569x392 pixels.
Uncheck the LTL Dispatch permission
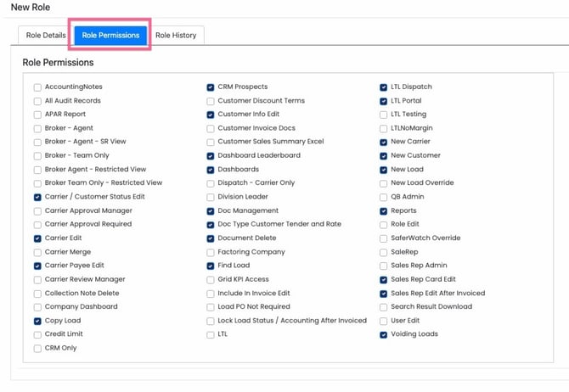384,87
